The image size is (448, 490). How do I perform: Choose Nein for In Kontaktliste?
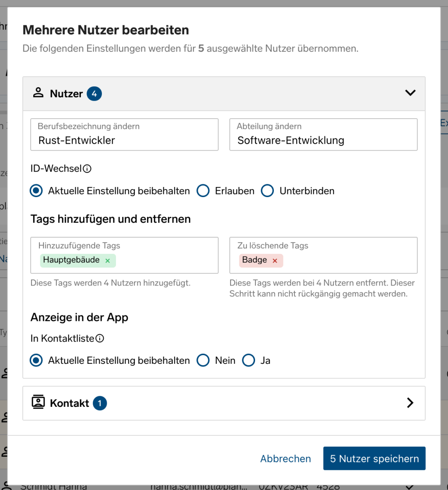[x=203, y=360]
